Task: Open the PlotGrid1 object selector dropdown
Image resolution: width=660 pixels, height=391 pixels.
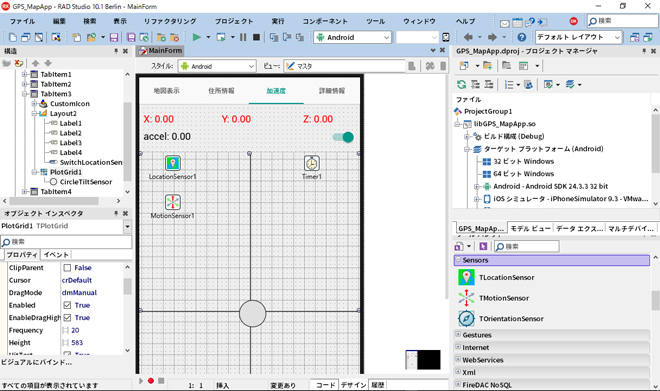Action: 127,226
